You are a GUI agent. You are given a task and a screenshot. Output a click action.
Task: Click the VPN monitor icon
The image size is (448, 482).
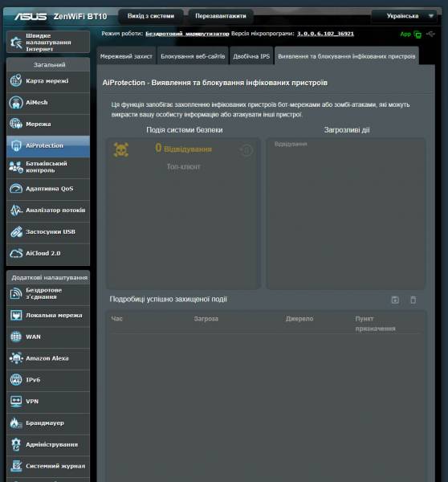click(16, 401)
